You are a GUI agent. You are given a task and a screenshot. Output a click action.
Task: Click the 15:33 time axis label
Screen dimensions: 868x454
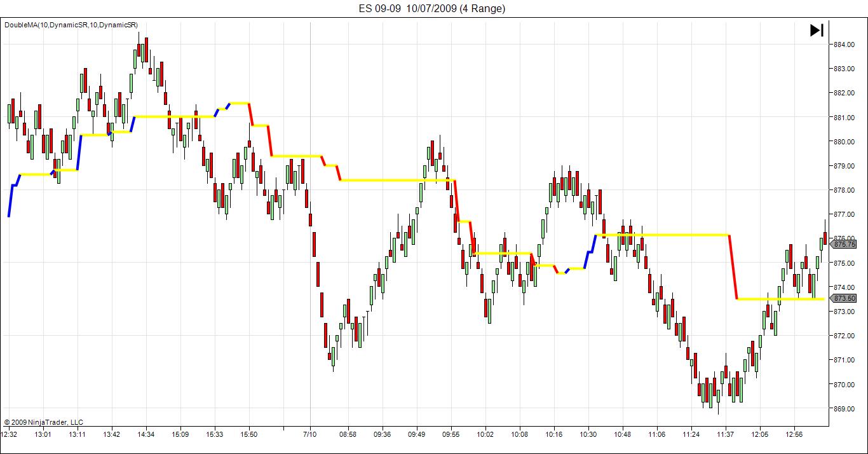(x=215, y=435)
